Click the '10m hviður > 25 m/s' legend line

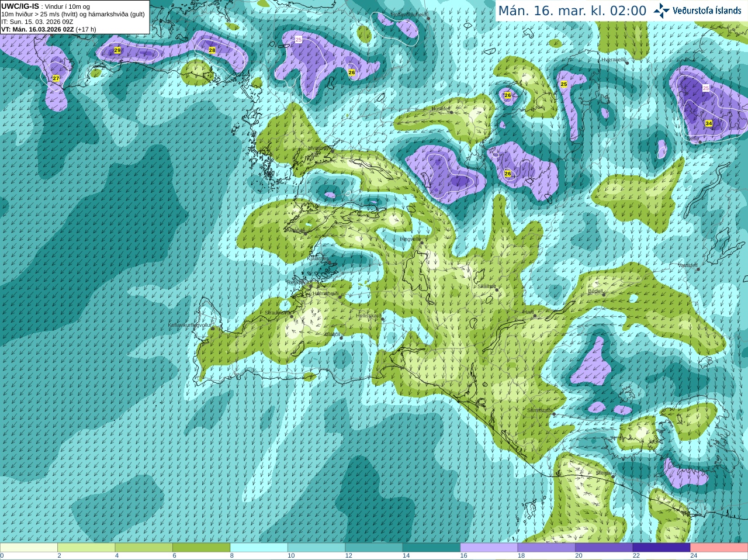pos(73,14)
